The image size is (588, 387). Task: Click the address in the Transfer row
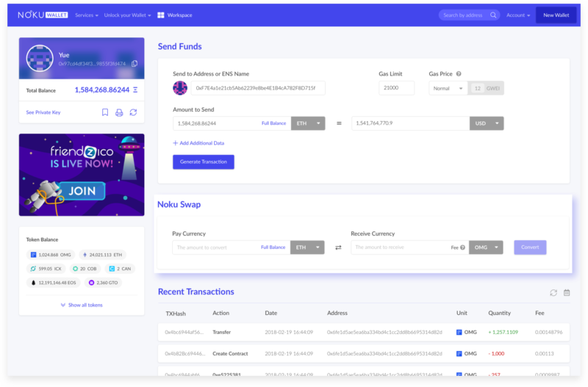[x=384, y=333]
